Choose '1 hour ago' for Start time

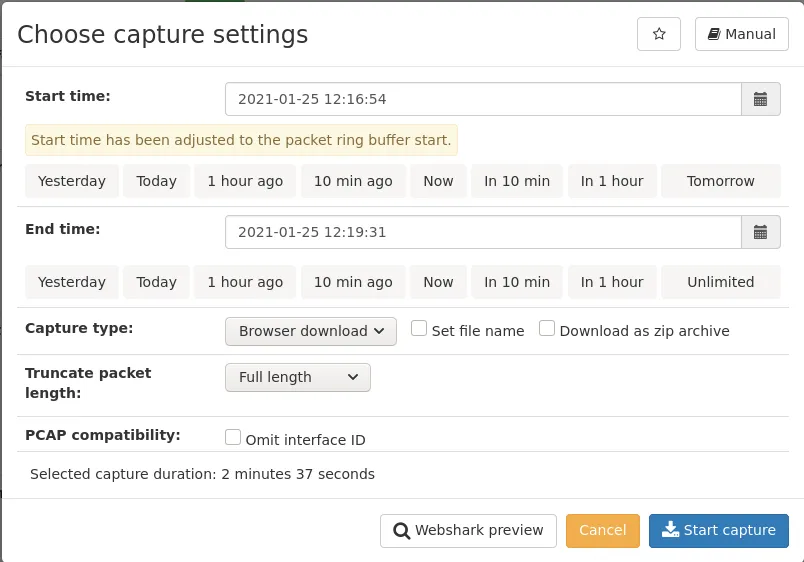245,181
